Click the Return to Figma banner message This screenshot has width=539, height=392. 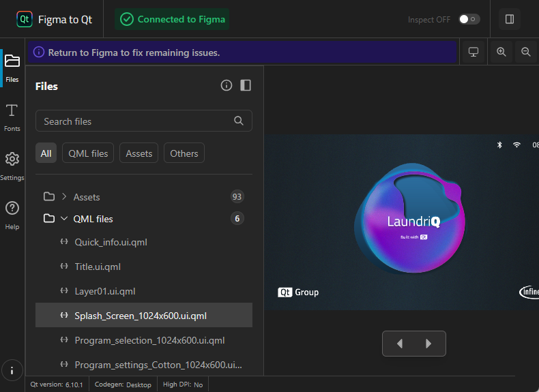[x=134, y=52]
